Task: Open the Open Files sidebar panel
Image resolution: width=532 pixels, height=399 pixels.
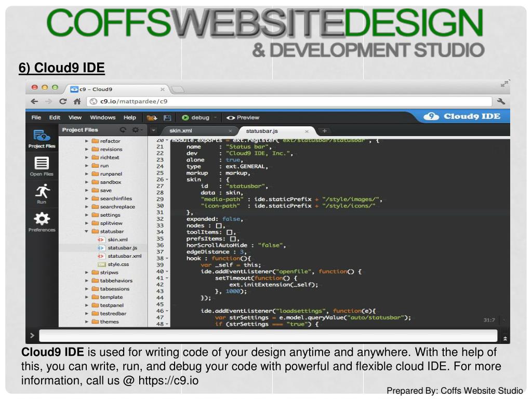Action: [42, 167]
